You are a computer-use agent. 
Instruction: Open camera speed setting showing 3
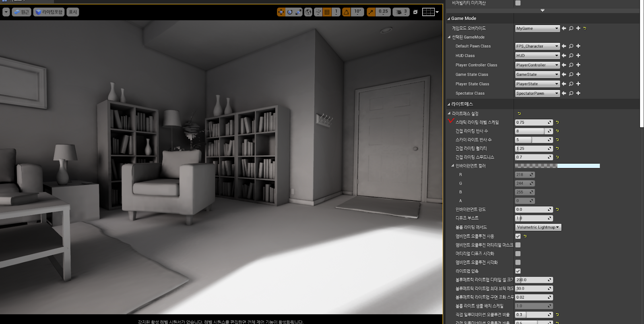pyautogui.click(x=401, y=12)
